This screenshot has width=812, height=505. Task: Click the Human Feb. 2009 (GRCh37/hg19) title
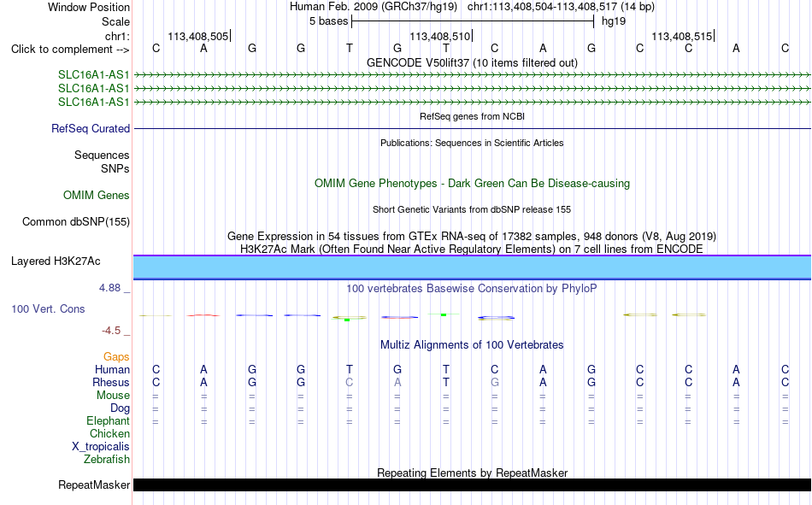[374, 7]
